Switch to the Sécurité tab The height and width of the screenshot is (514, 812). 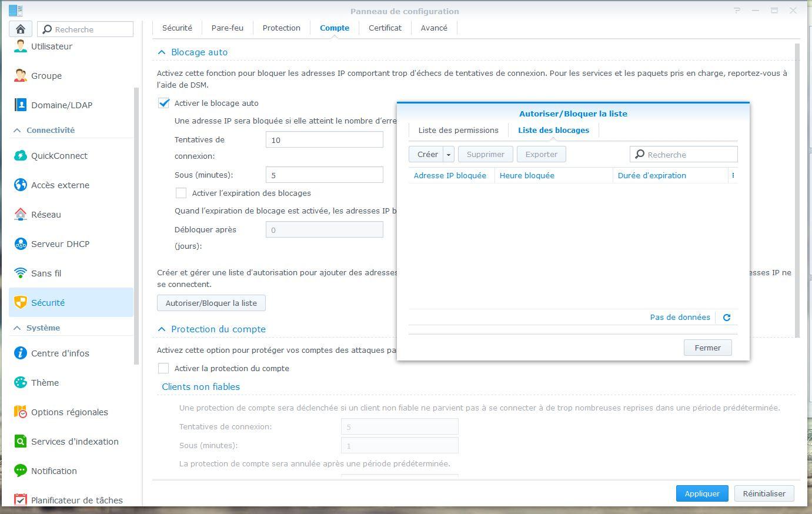pyautogui.click(x=177, y=28)
